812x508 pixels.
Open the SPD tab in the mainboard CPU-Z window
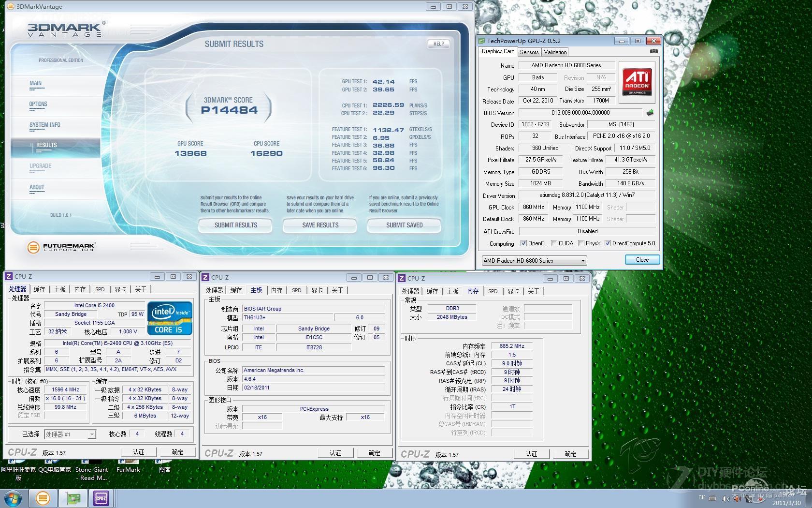pyautogui.click(x=296, y=290)
